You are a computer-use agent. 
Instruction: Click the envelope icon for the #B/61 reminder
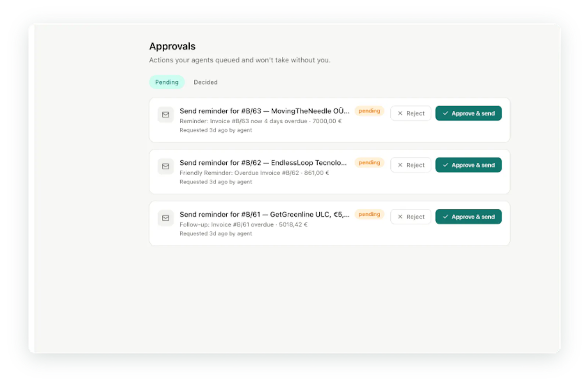pos(165,218)
